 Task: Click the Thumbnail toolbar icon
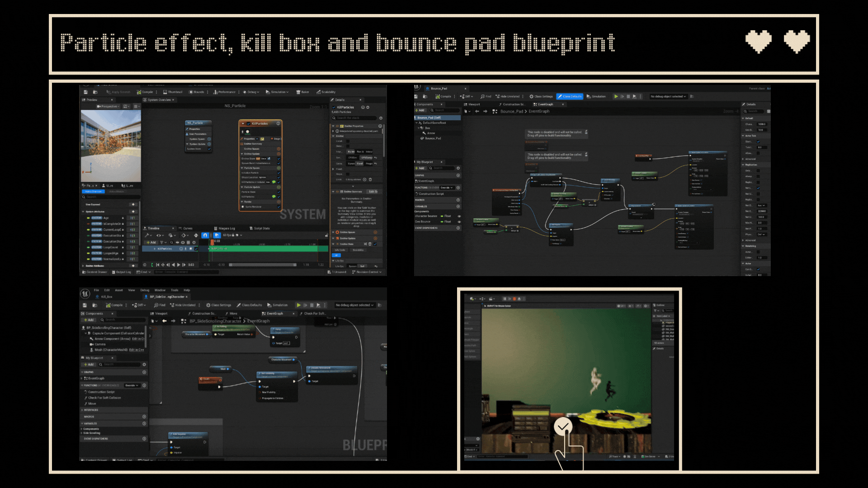click(x=172, y=92)
